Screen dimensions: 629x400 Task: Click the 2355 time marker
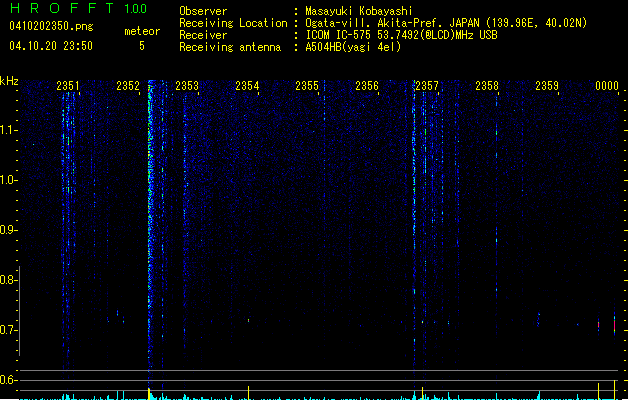[x=307, y=85]
